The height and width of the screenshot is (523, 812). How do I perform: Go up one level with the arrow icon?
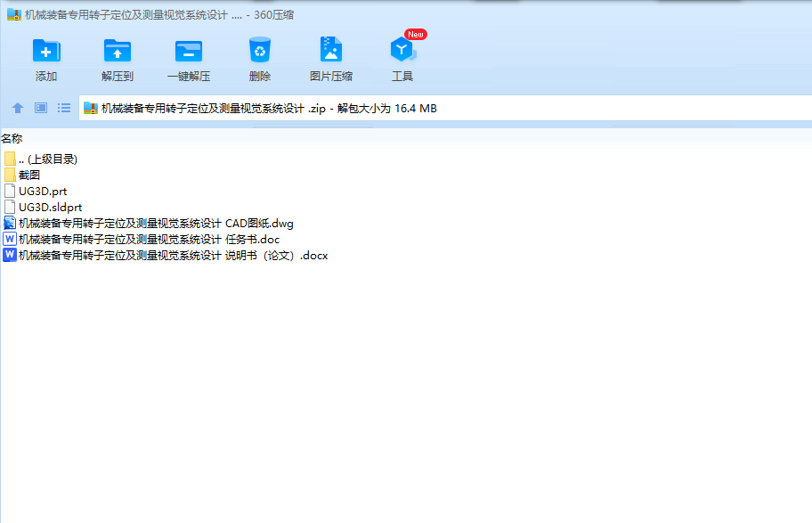click(x=18, y=108)
